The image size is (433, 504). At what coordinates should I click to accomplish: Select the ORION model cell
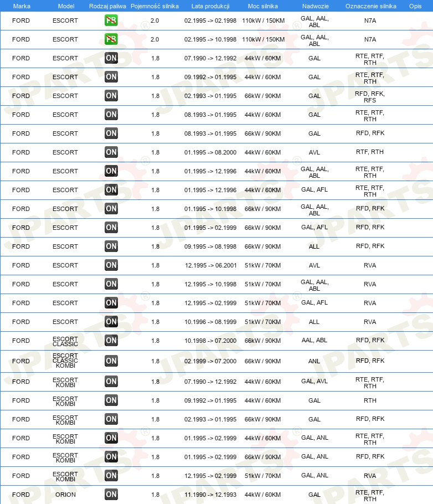pos(65,495)
